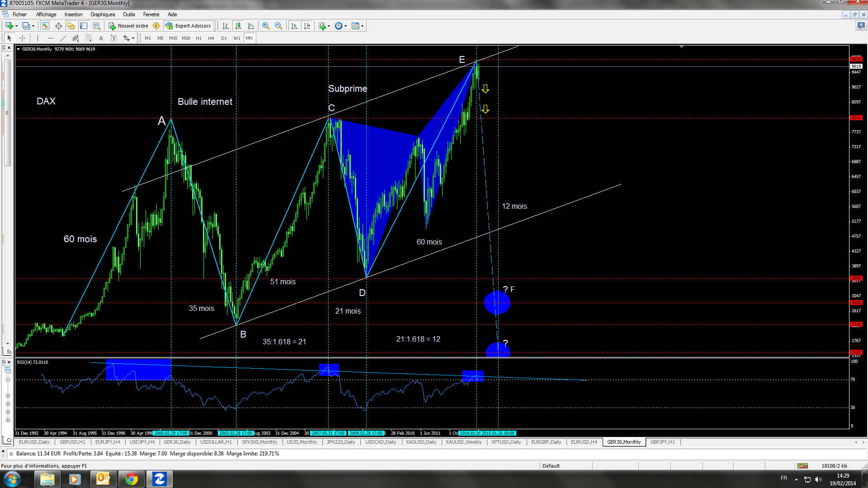The image size is (868, 488).
Task: Click the Zoom Out magnifier icon
Action: 278,26
